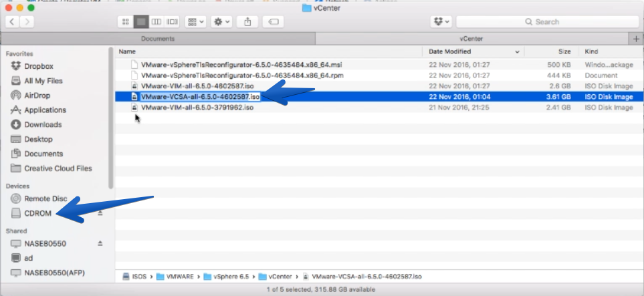Open Desktop in the sidebar
This screenshot has width=644, height=296.
[x=38, y=139]
